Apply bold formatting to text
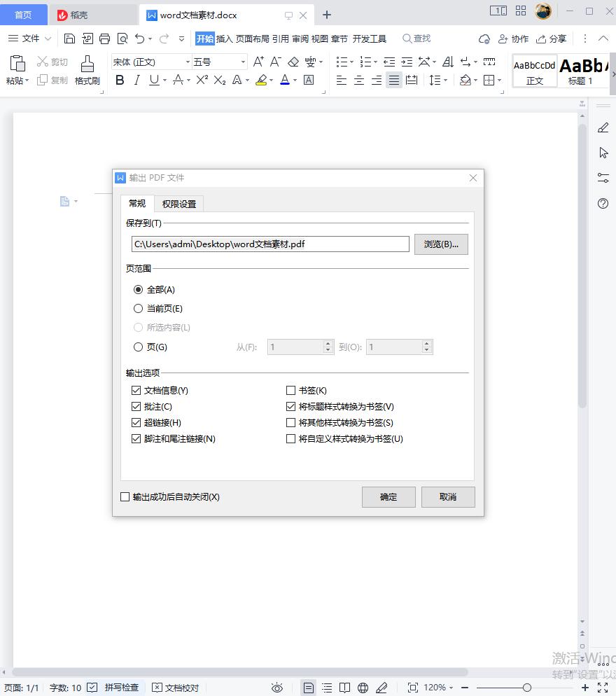 coord(119,80)
